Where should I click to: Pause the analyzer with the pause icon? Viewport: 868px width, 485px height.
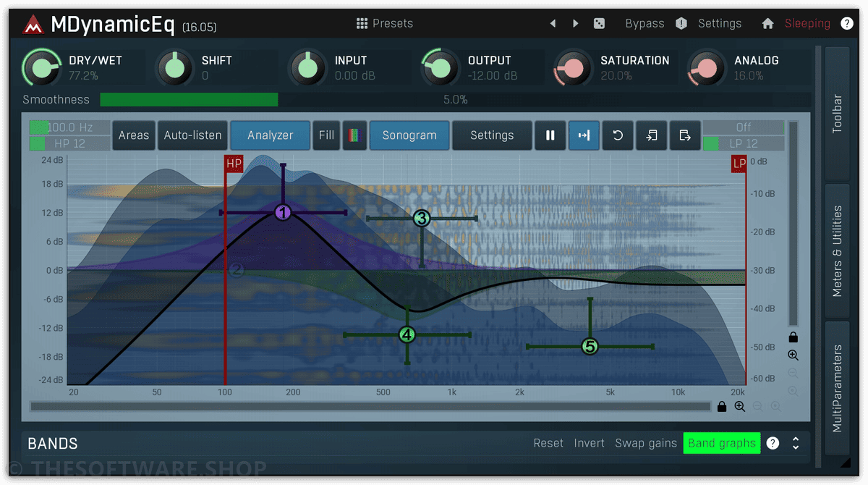pos(550,135)
